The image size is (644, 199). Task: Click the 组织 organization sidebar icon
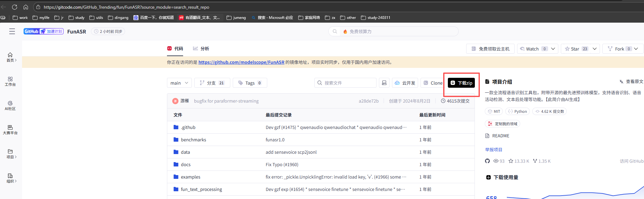pos(10,178)
